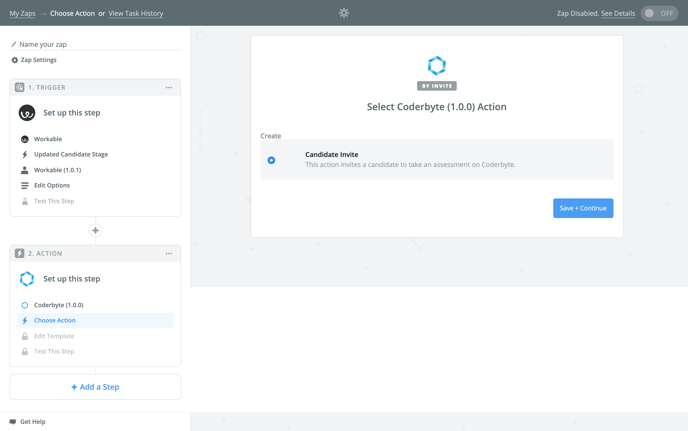Click Set up this step in the Action card
688x431 pixels.
72,279
